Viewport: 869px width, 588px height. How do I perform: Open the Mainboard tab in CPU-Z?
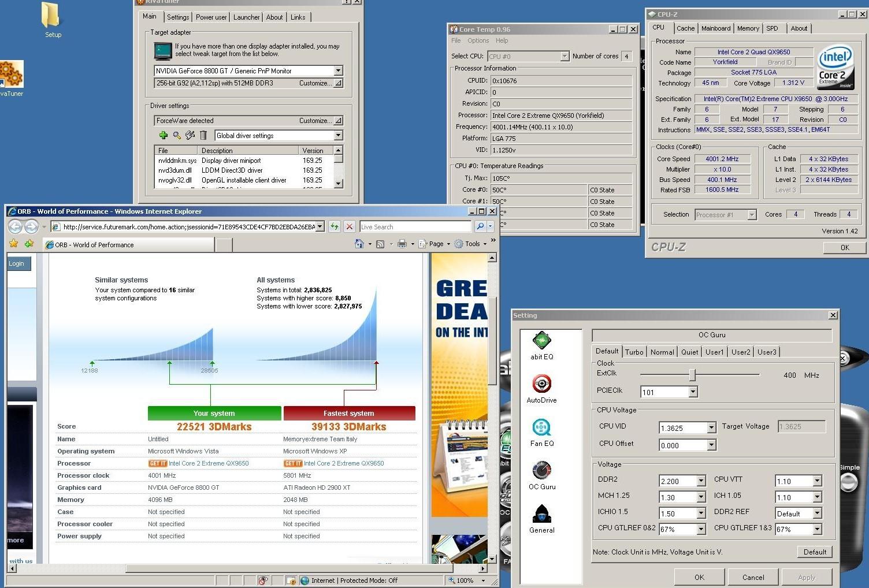click(716, 28)
